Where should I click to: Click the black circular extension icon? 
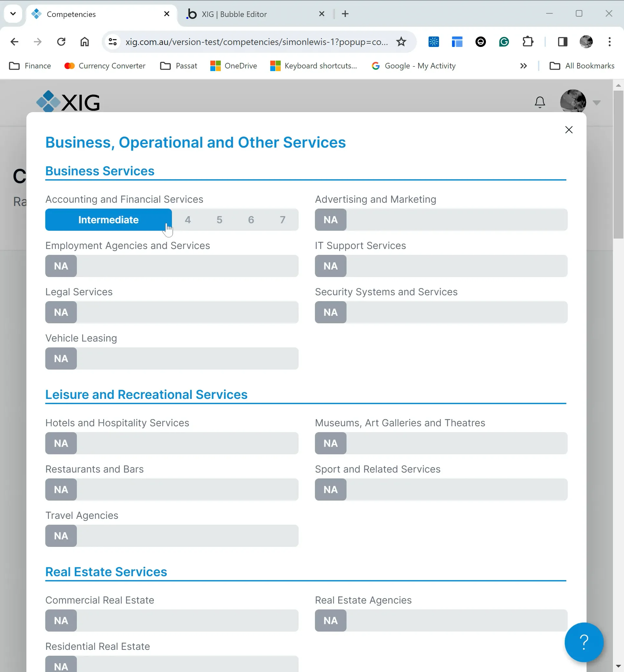(x=480, y=42)
